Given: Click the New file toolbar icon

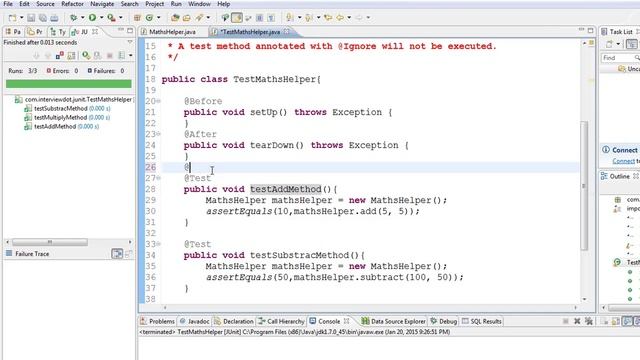Looking at the screenshot, I should (x=12, y=18).
